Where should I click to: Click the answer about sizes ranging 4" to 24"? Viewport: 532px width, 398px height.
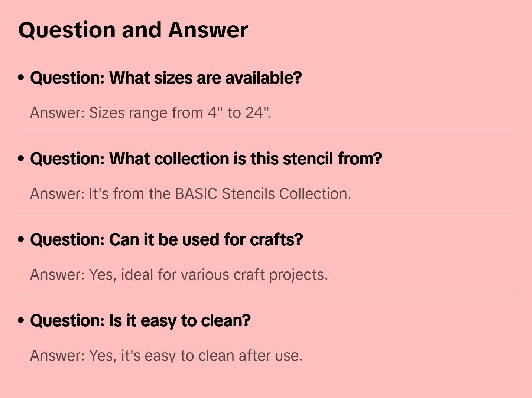point(150,112)
